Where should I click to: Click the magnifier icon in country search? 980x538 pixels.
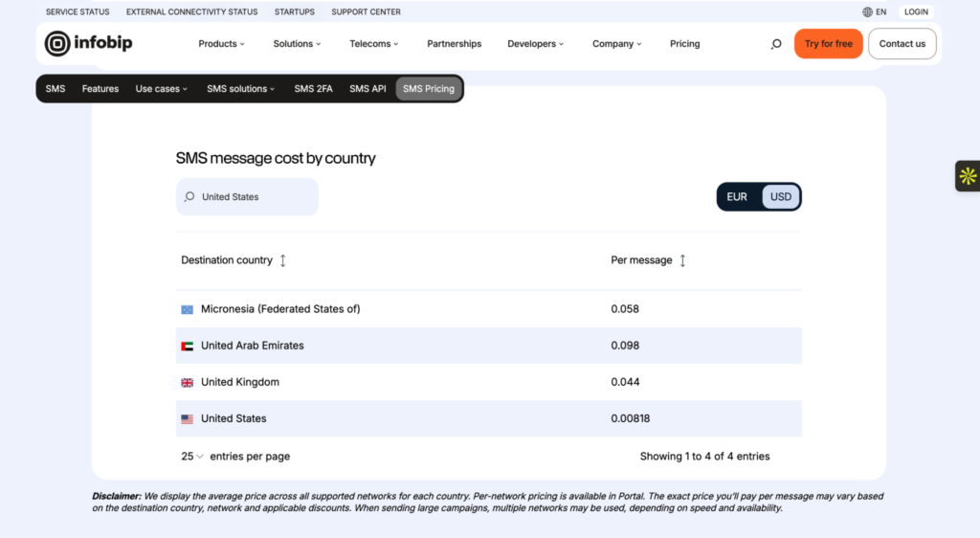point(189,197)
